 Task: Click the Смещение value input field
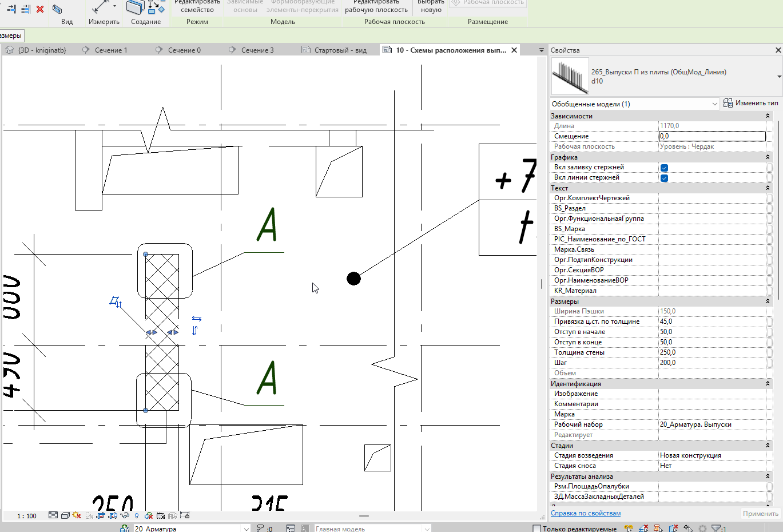click(x=712, y=136)
